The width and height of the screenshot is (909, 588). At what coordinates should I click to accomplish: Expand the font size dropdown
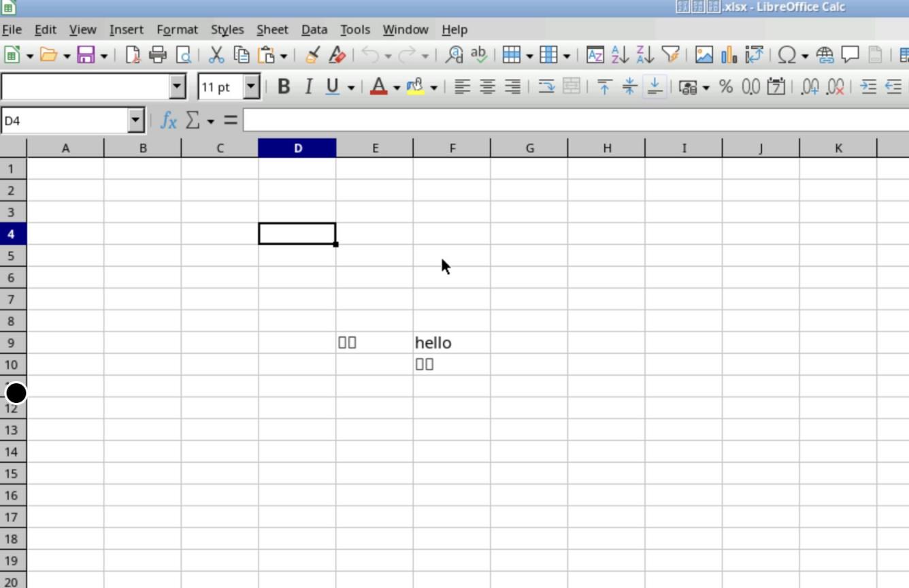[251, 87]
